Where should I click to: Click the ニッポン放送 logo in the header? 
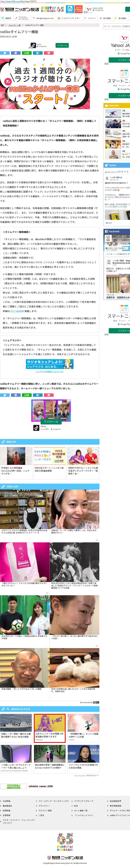[x=20, y=9]
